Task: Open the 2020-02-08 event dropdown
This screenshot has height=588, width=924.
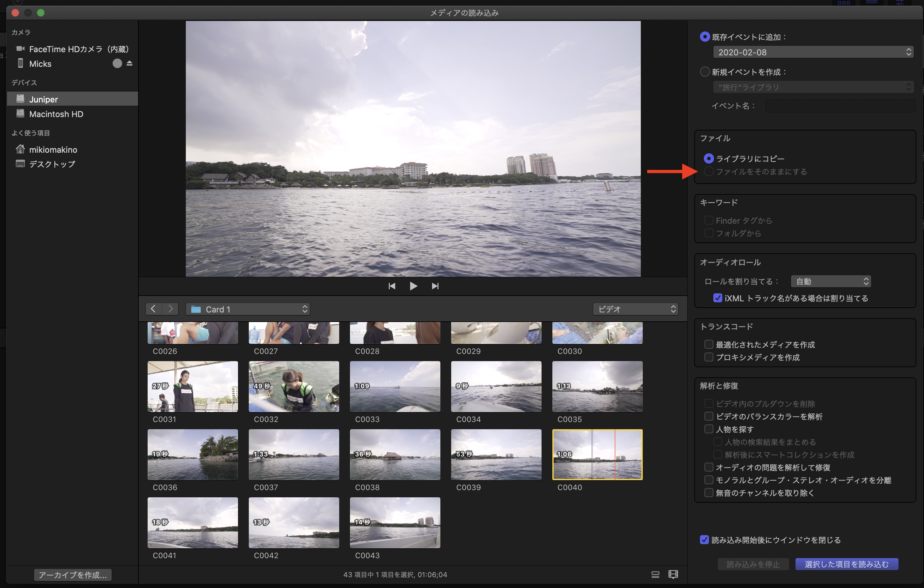Action: (x=813, y=52)
